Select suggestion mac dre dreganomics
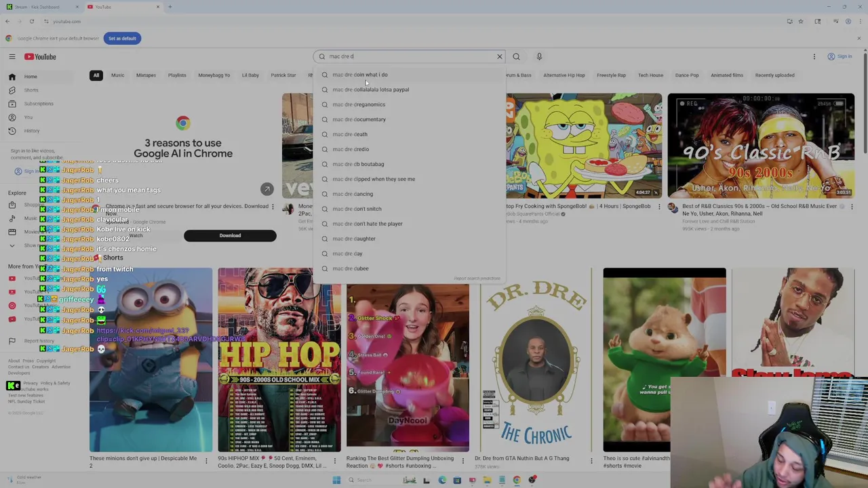This screenshot has height=488, width=868. click(x=410, y=104)
